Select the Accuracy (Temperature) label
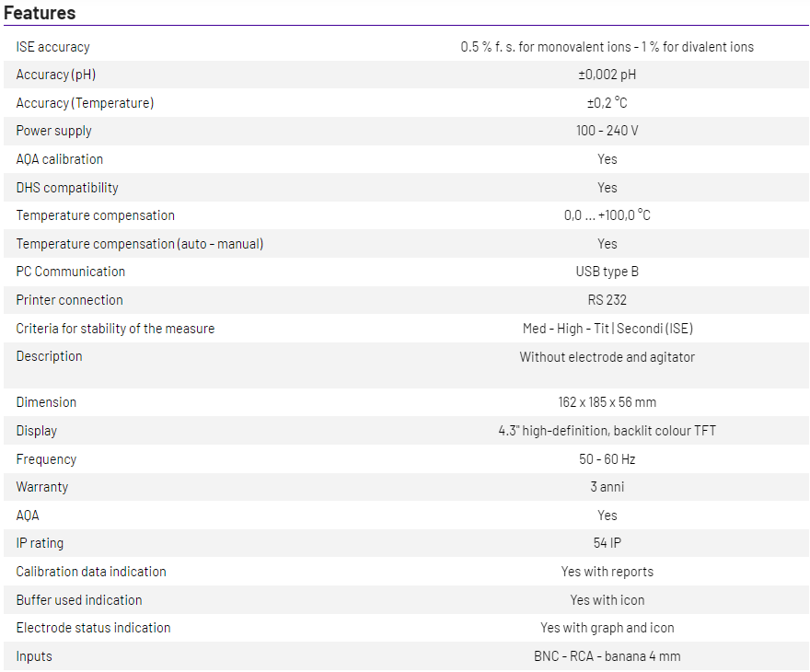 pos(85,103)
